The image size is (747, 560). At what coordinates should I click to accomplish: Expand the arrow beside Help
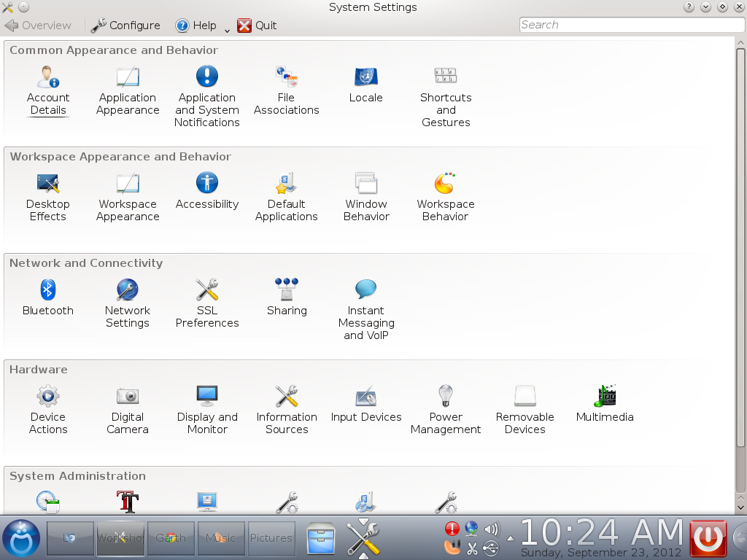click(227, 29)
